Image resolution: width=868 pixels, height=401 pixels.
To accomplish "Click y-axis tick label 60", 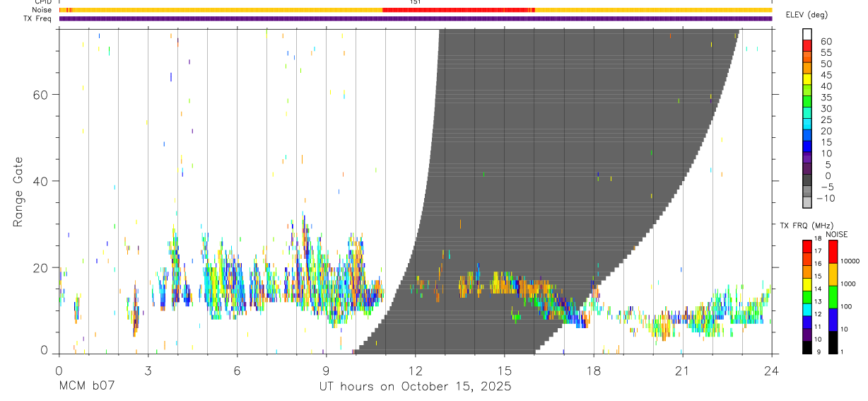I will [x=42, y=95].
